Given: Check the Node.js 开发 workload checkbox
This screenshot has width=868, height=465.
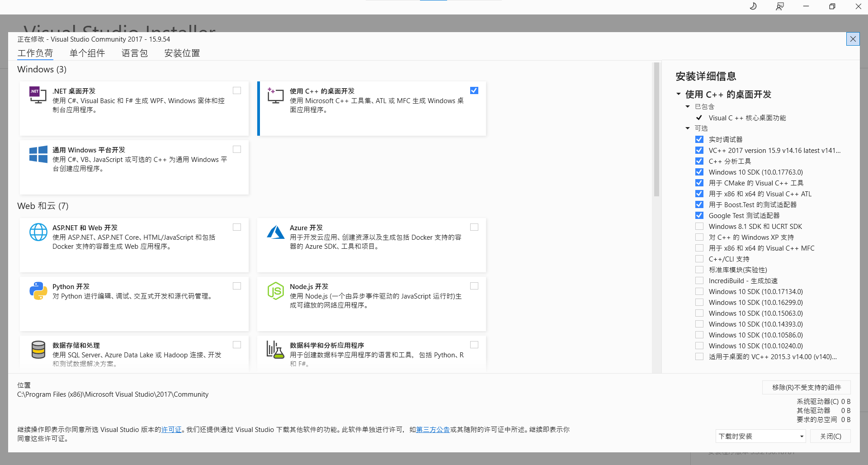Looking at the screenshot, I should (474, 286).
